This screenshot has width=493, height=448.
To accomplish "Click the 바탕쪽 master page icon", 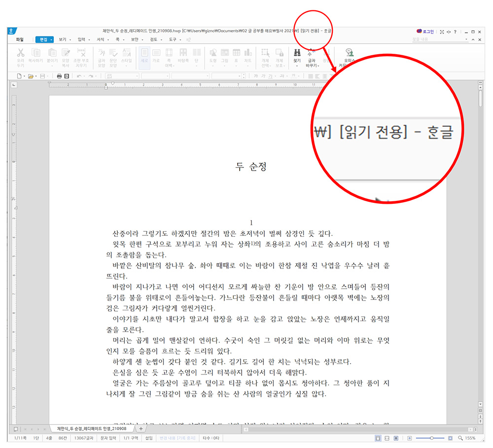I will [x=183, y=52].
